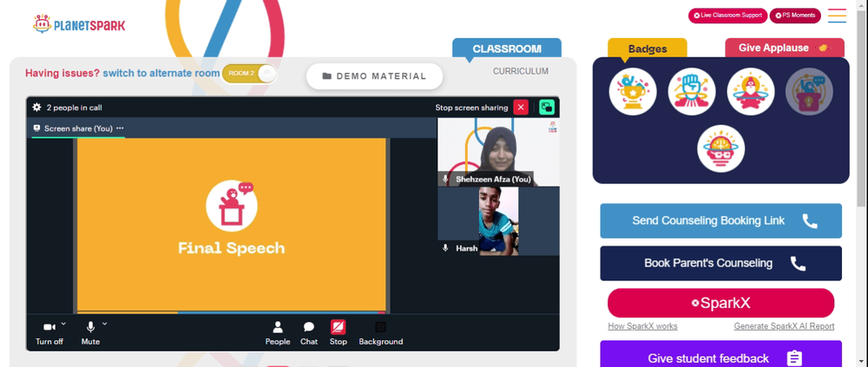Award the meditating guru badge
Image resolution: width=868 pixels, height=367 pixels.
[x=751, y=91]
